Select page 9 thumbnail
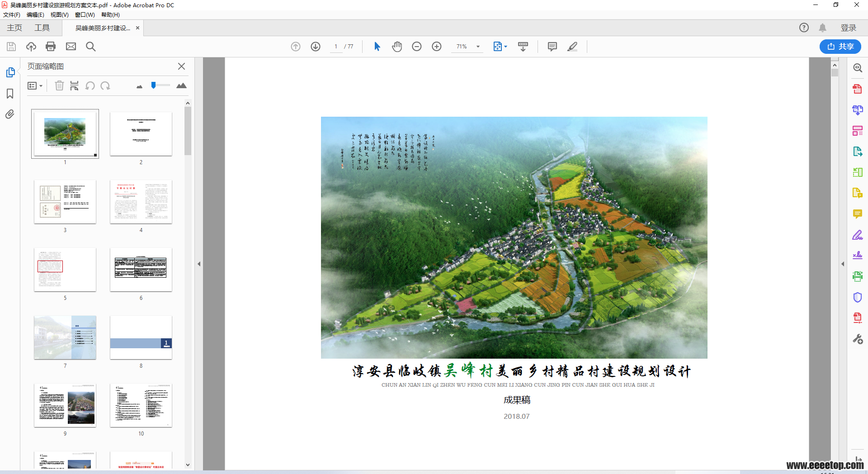The width and height of the screenshot is (868, 474). (65, 405)
